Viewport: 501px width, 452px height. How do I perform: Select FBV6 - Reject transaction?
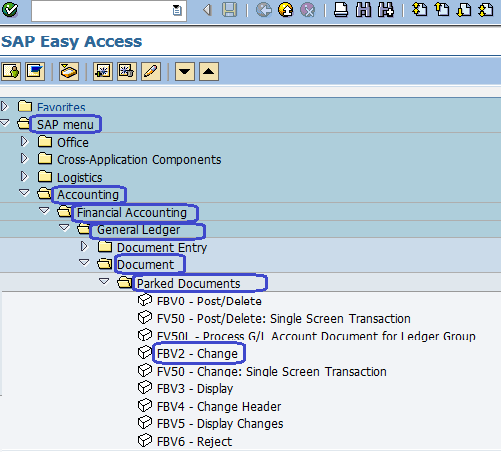tap(194, 442)
